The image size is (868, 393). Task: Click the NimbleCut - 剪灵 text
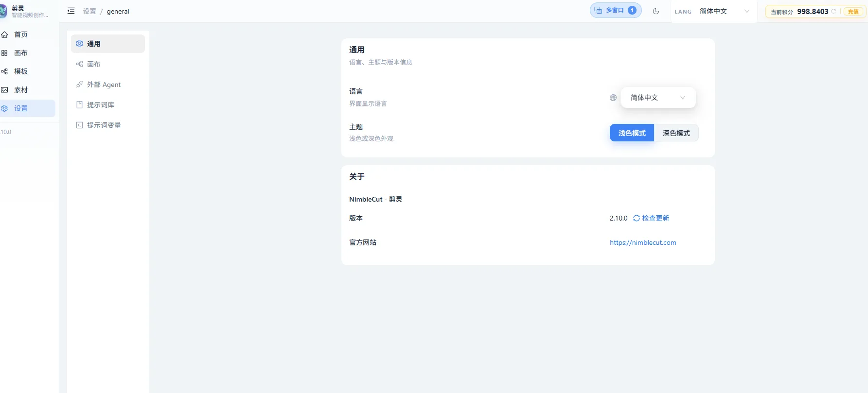[x=375, y=199]
